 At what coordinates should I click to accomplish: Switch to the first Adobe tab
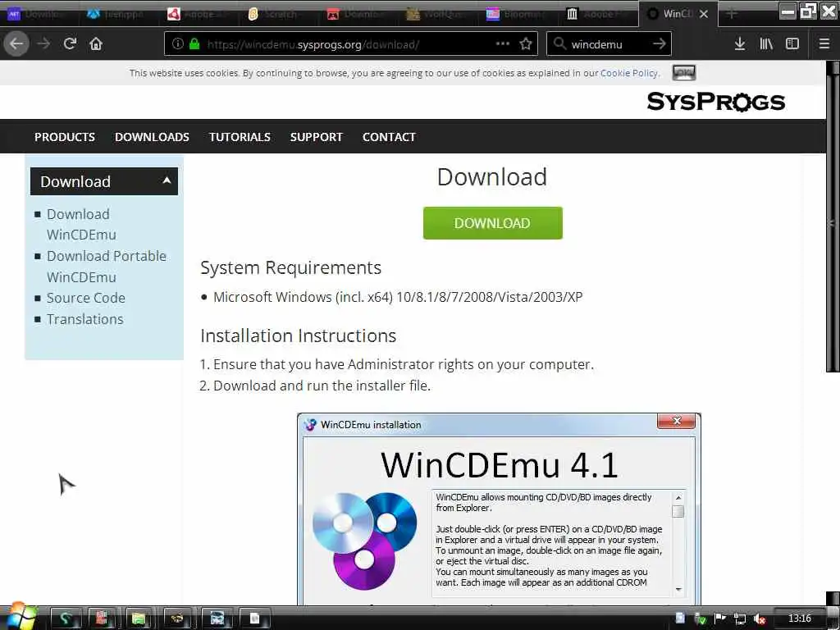pyautogui.click(x=199, y=14)
